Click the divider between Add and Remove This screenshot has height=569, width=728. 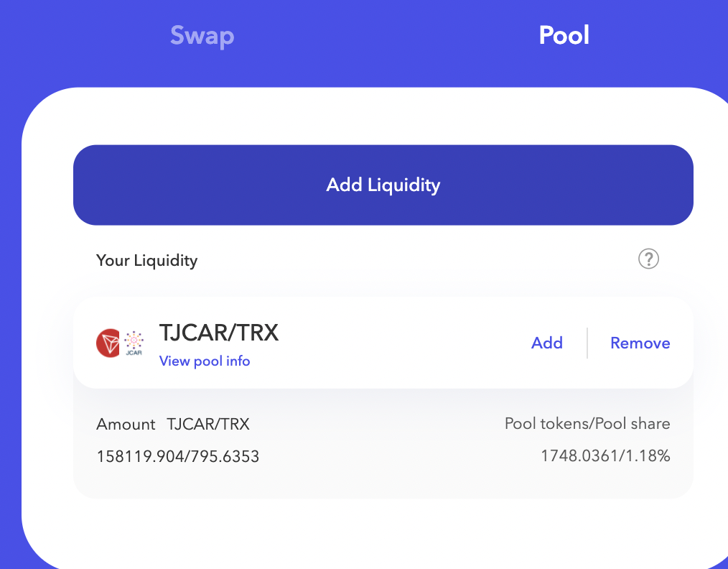pyautogui.click(x=587, y=343)
